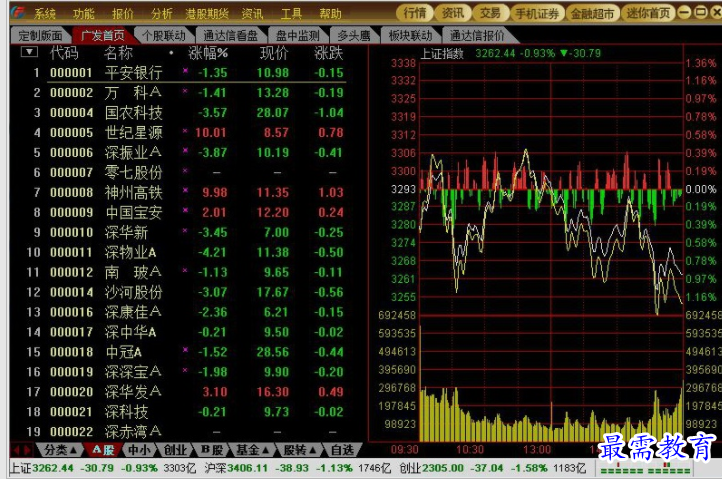Image resolution: width=722 pixels, height=479 pixels.
Task: Switch to the 通达信报价 tab
Action: 477,35
